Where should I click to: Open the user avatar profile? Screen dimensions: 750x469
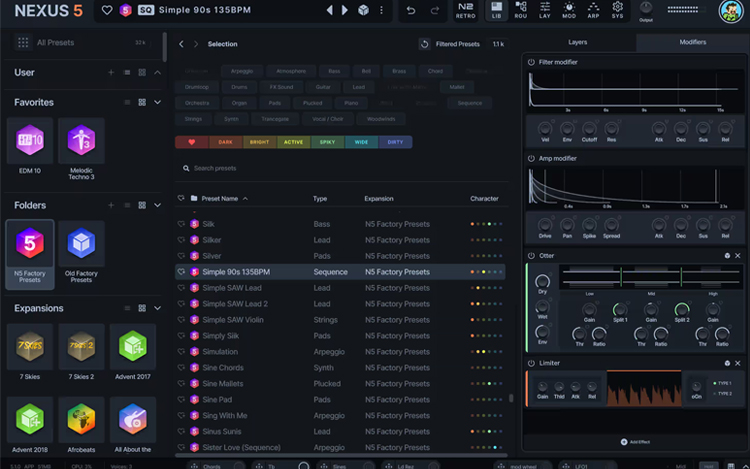tap(730, 11)
